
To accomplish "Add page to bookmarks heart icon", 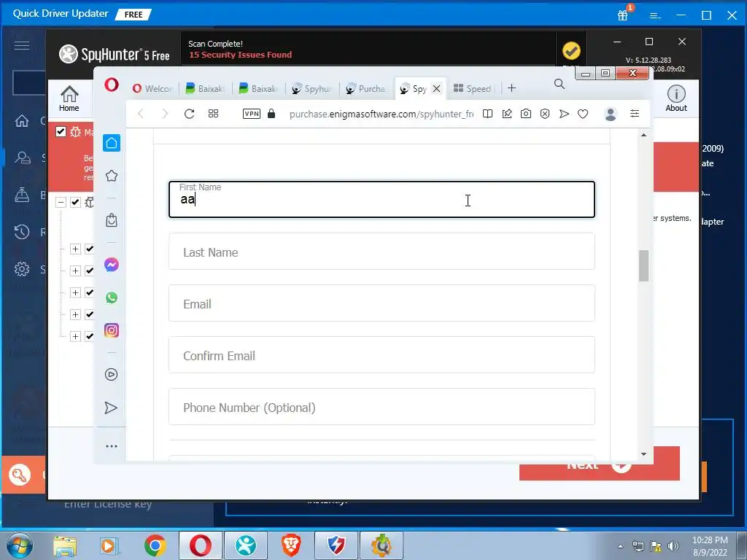I will (x=583, y=114).
